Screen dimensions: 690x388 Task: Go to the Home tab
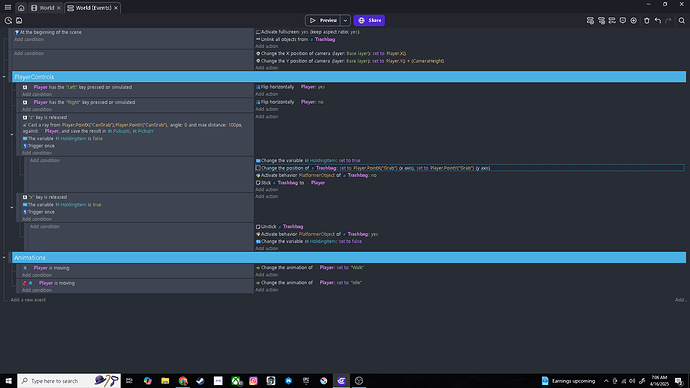pyautogui.click(x=21, y=8)
